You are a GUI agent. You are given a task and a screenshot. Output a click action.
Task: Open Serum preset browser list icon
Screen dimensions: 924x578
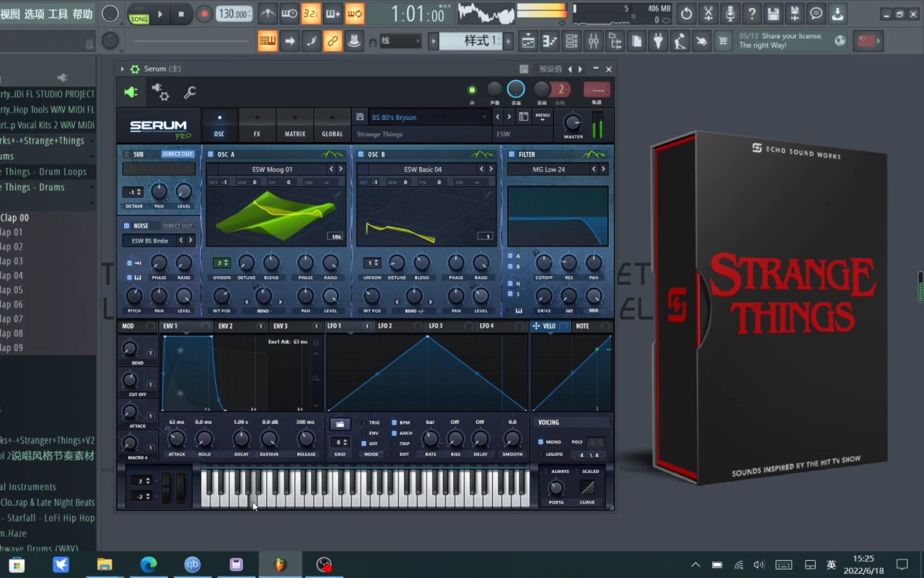tap(523, 117)
